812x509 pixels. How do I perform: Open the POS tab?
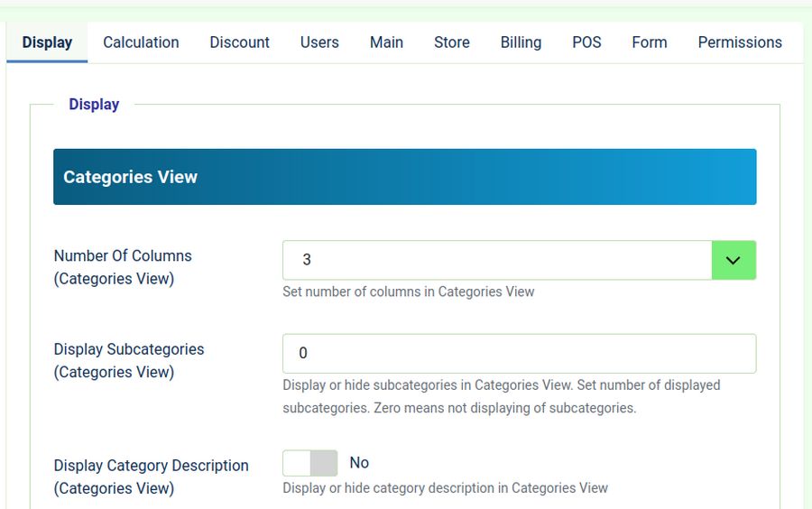pyautogui.click(x=586, y=42)
